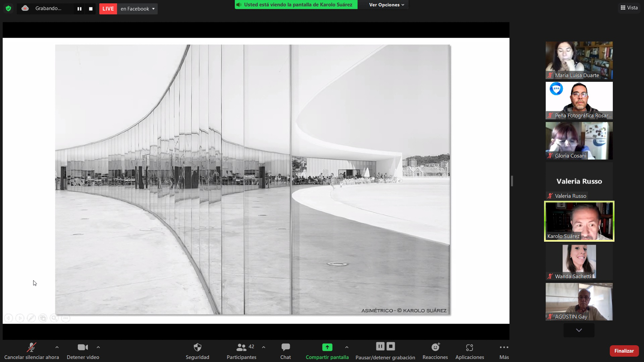
Task: Click the see-all-slides icon in slideshow controls
Action: pyautogui.click(x=43, y=318)
